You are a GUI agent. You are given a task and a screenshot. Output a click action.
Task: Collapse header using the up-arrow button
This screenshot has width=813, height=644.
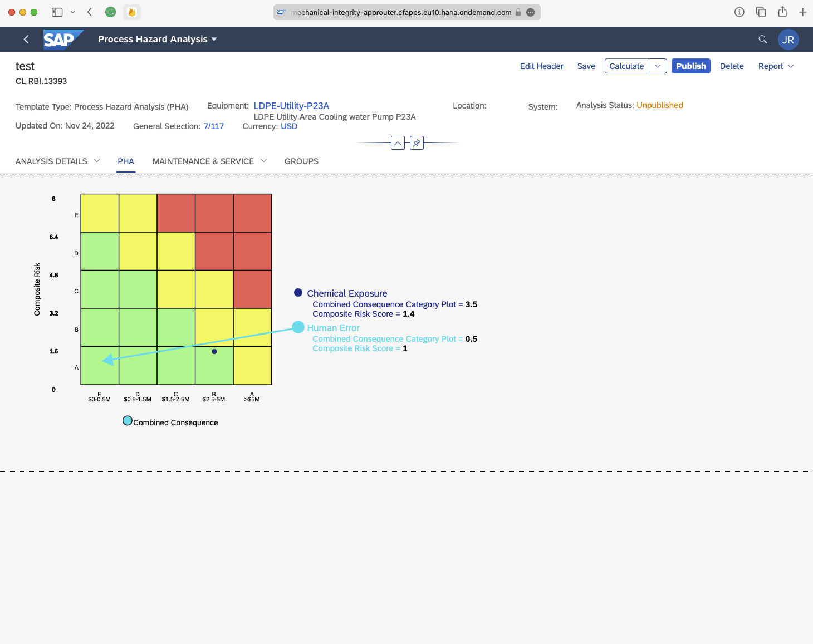[x=398, y=143]
